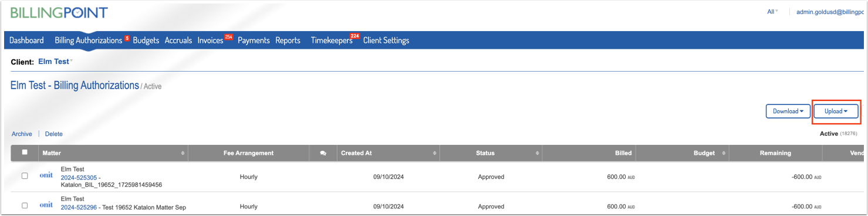Switch to the Timekeepers tab
This screenshot has width=868, height=216.
coord(332,41)
